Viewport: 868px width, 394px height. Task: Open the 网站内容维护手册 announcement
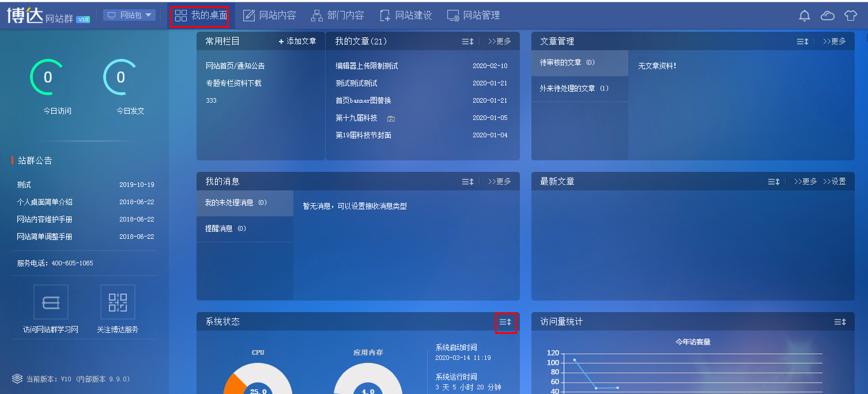(x=44, y=220)
